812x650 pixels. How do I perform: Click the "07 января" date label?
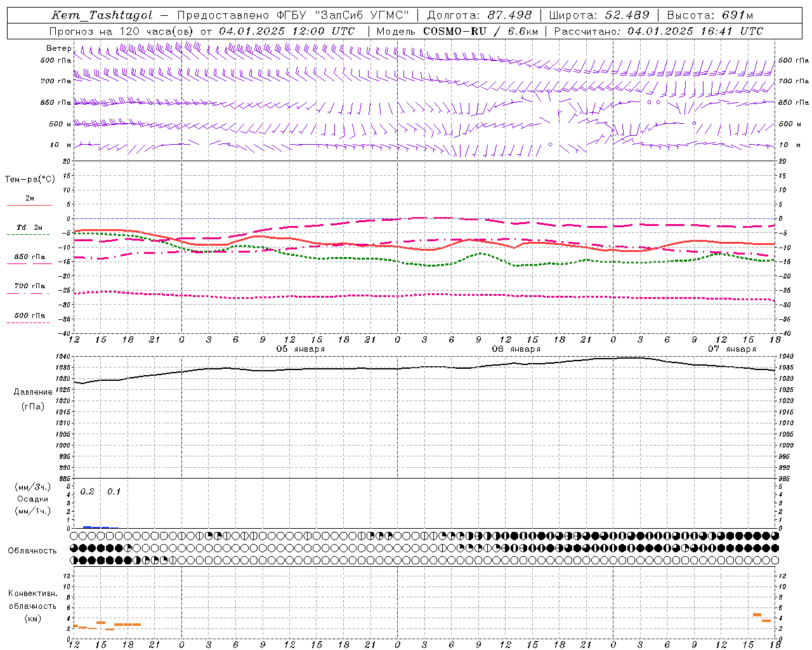(x=731, y=349)
